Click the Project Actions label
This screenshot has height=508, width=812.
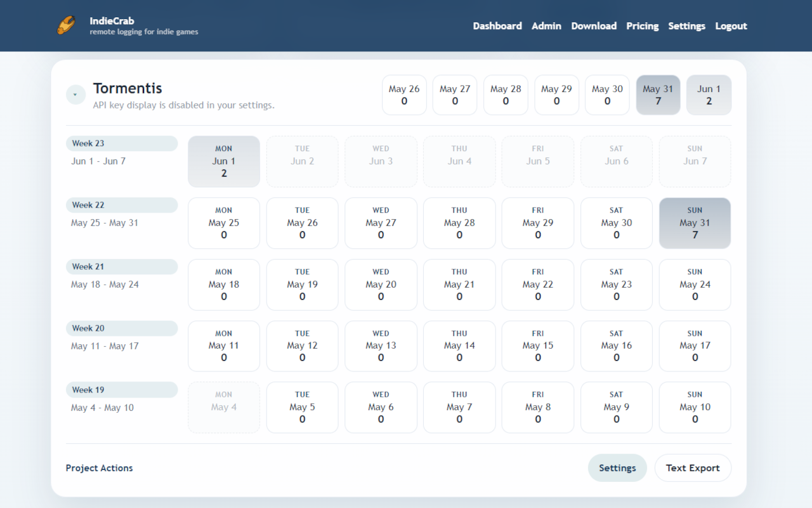click(x=100, y=468)
